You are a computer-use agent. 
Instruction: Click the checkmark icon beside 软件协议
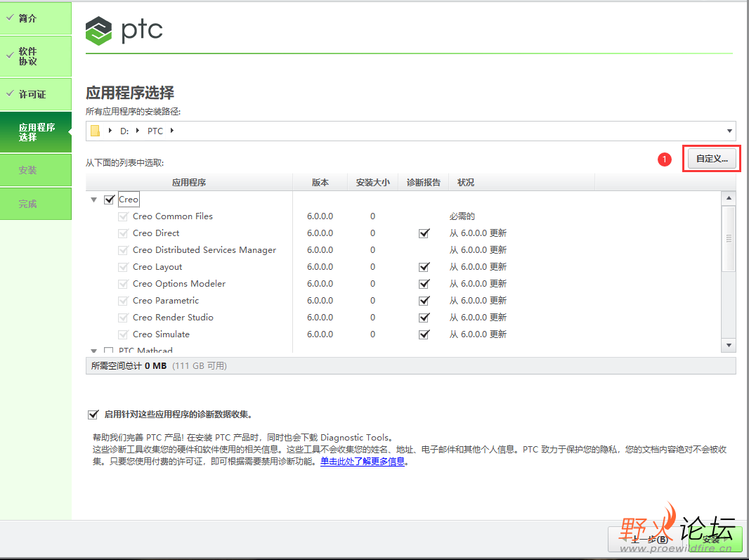10,55
